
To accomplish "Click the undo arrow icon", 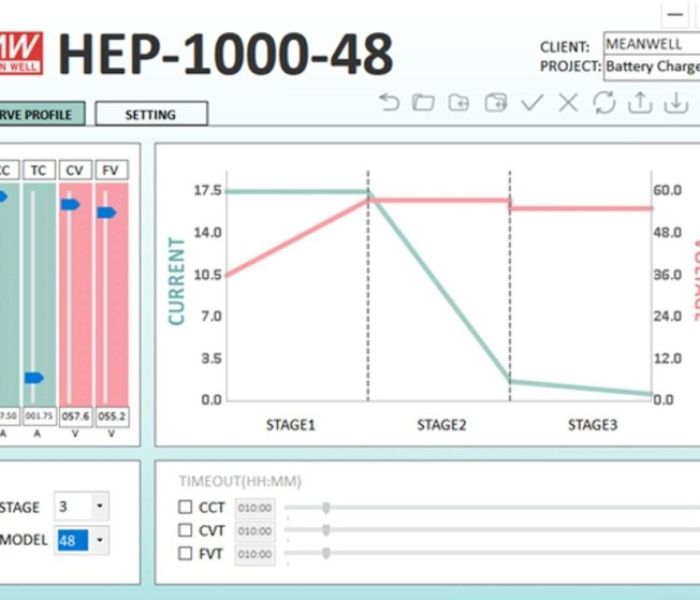I will pyautogui.click(x=390, y=102).
